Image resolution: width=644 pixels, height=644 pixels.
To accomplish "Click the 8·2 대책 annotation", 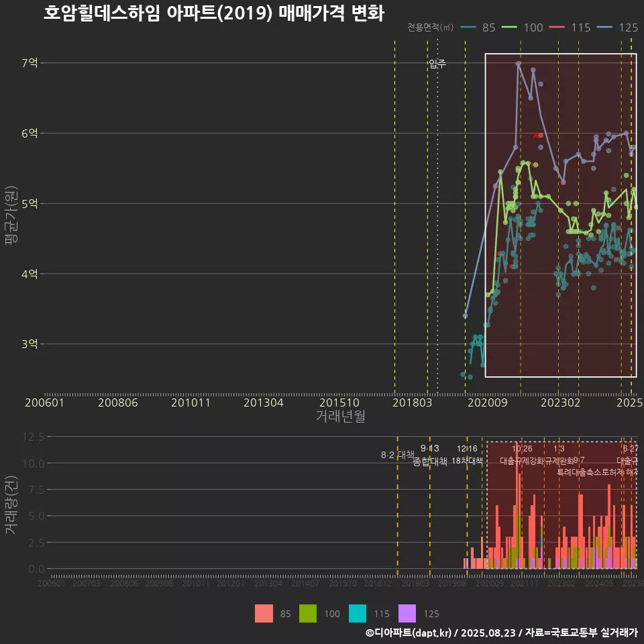I will 398,455.
